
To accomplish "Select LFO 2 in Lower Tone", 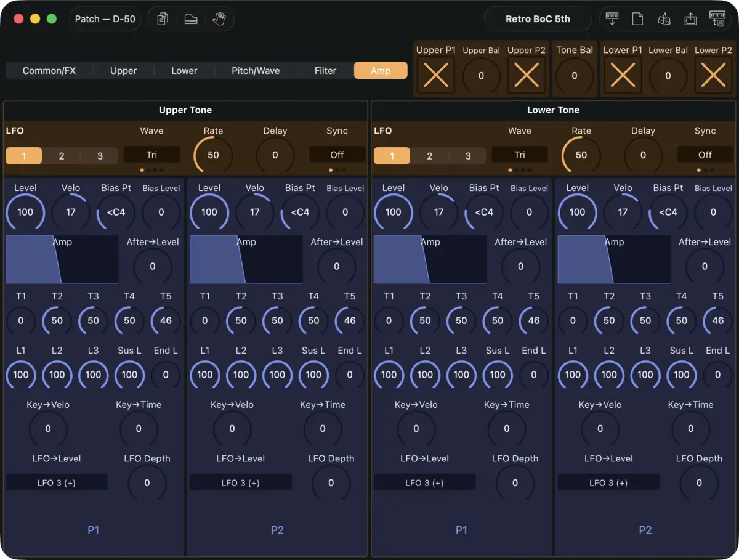I will coord(430,156).
